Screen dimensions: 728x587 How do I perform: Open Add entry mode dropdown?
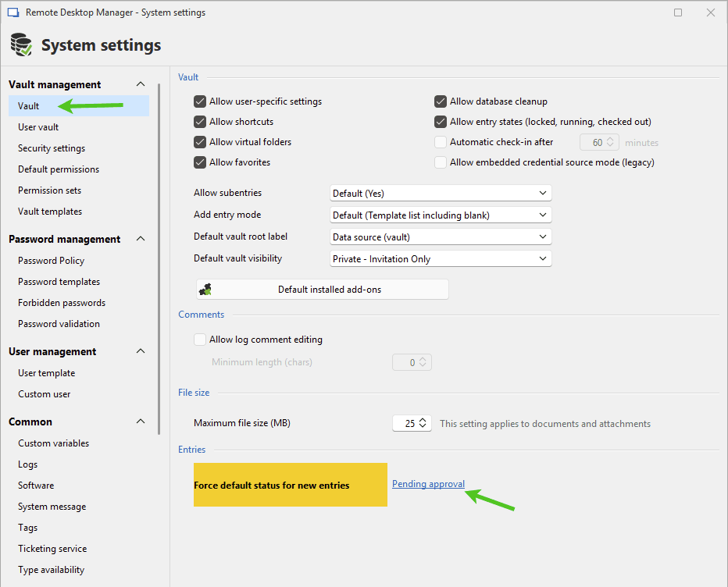(x=441, y=215)
